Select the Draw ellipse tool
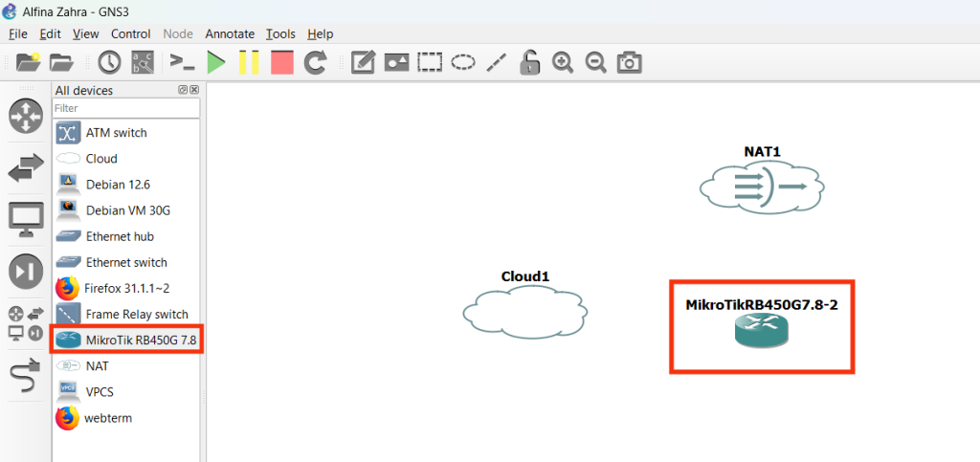Viewport: 980px width, 462px height. (463, 63)
